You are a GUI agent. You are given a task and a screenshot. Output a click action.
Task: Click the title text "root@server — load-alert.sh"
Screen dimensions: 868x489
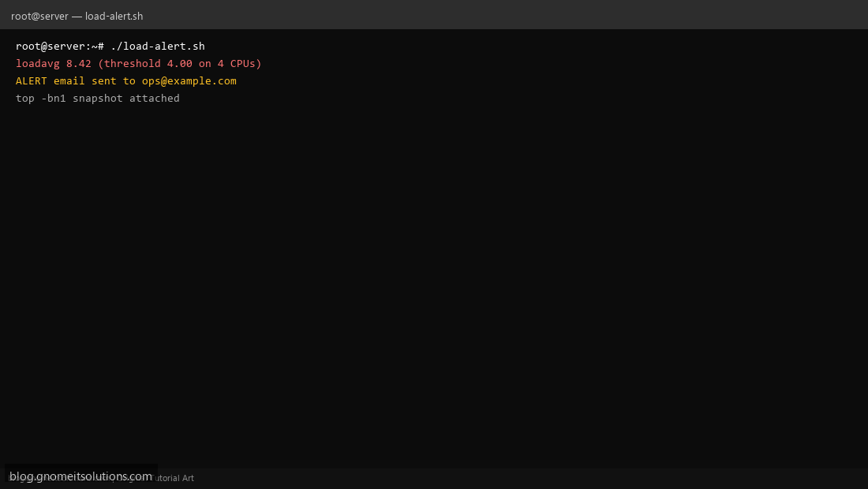[x=77, y=16]
